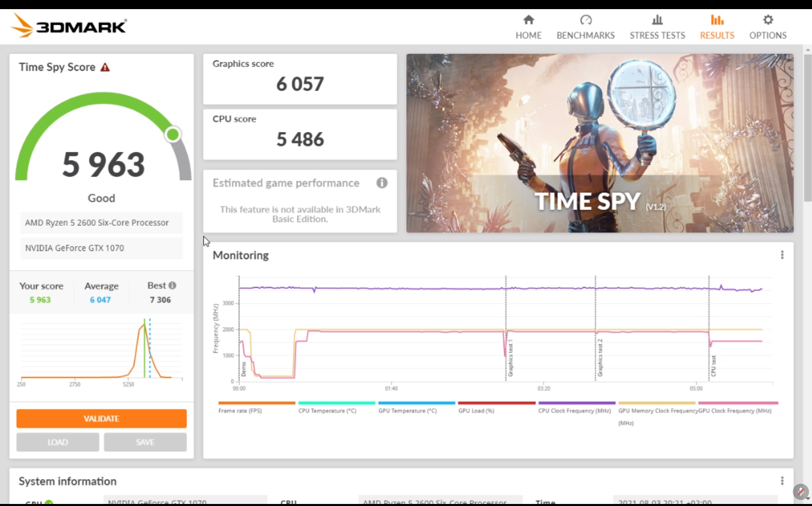Click the Monitoring heading
Image resolution: width=812 pixels, height=506 pixels.
point(241,256)
